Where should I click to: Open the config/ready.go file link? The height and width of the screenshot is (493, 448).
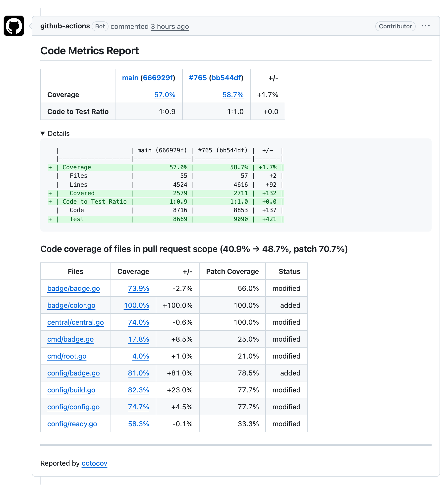(x=72, y=424)
